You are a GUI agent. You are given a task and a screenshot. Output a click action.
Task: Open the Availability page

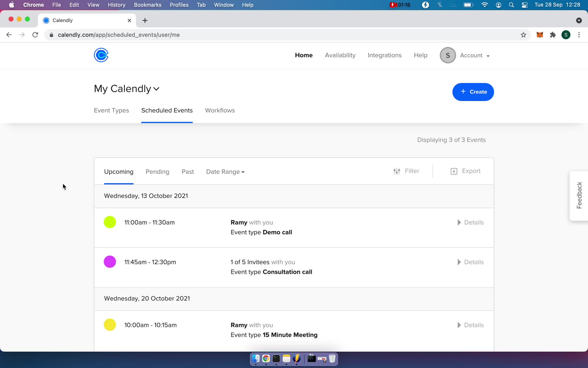[x=340, y=56]
